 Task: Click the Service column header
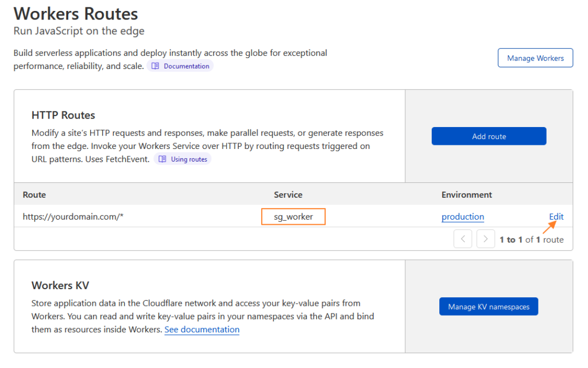[x=288, y=195]
